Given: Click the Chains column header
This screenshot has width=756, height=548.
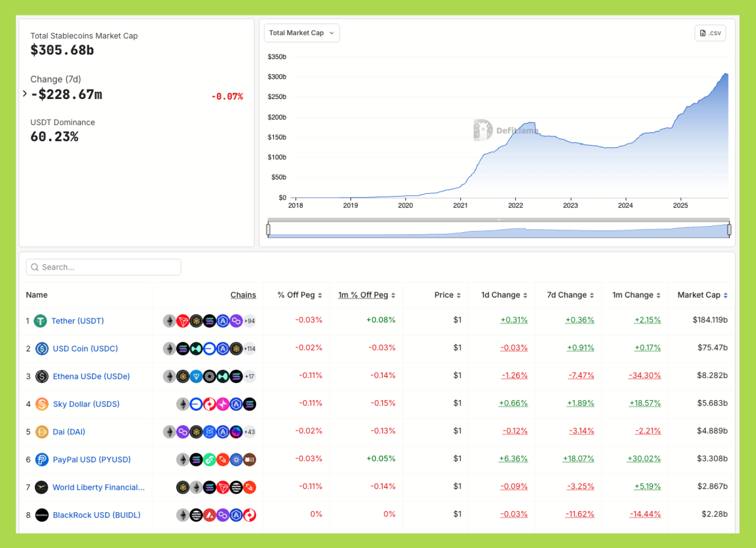Looking at the screenshot, I should click(x=243, y=294).
